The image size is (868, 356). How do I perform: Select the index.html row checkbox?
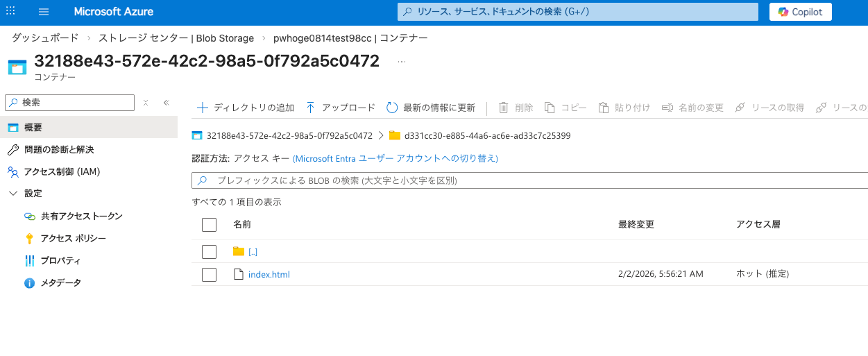[x=209, y=275]
